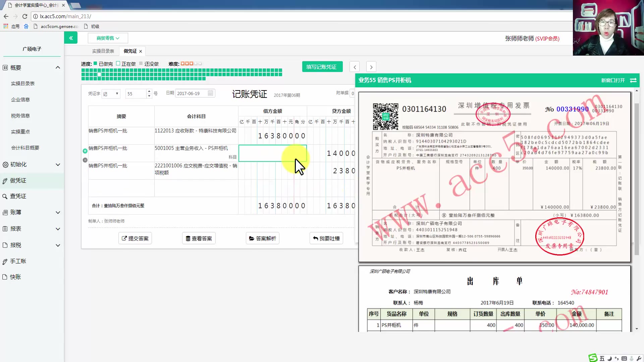This screenshot has width=644, height=362.
Task: Open the 商贸零售 dropdown
Action: tap(108, 38)
